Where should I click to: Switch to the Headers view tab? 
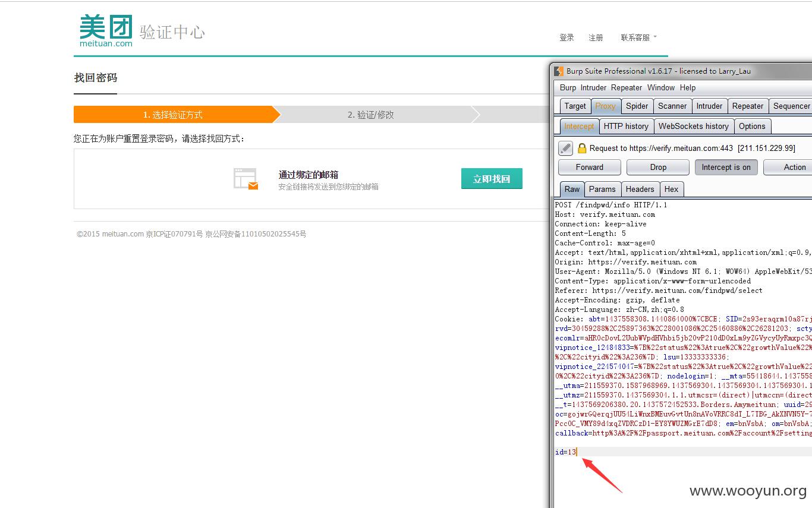pyautogui.click(x=640, y=189)
